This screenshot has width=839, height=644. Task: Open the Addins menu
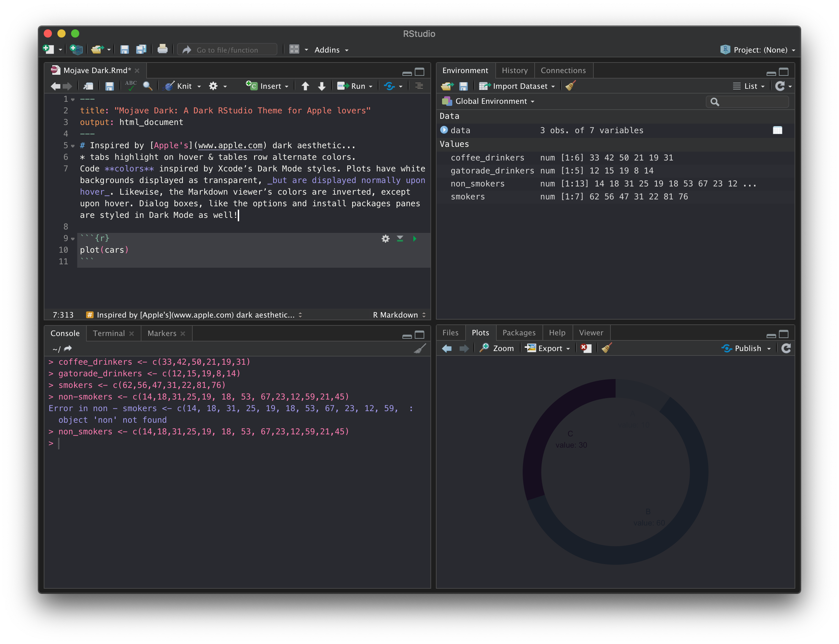point(331,50)
